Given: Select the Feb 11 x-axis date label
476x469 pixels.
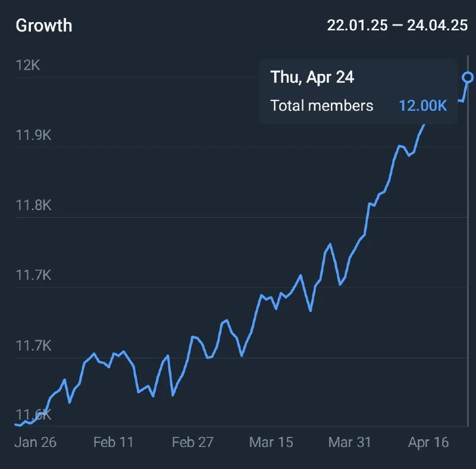Looking at the screenshot, I should pyautogui.click(x=113, y=442).
